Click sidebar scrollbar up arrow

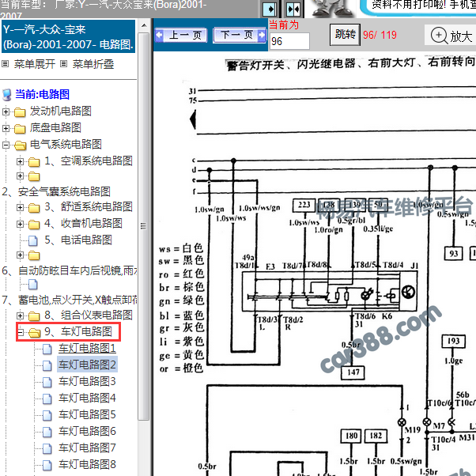pos(144,25)
